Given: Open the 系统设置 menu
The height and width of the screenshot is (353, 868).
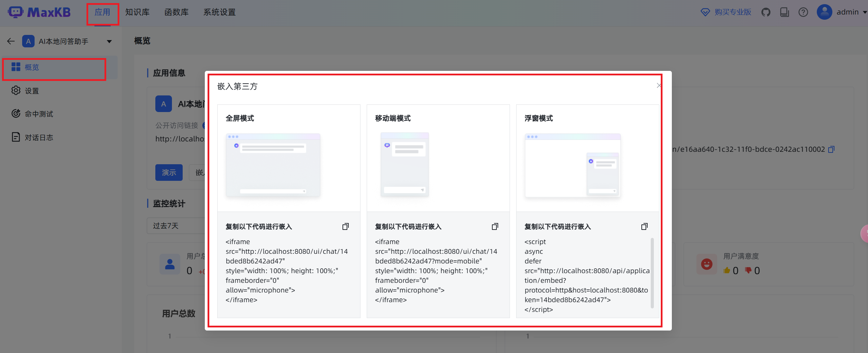Looking at the screenshot, I should pyautogui.click(x=219, y=12).
